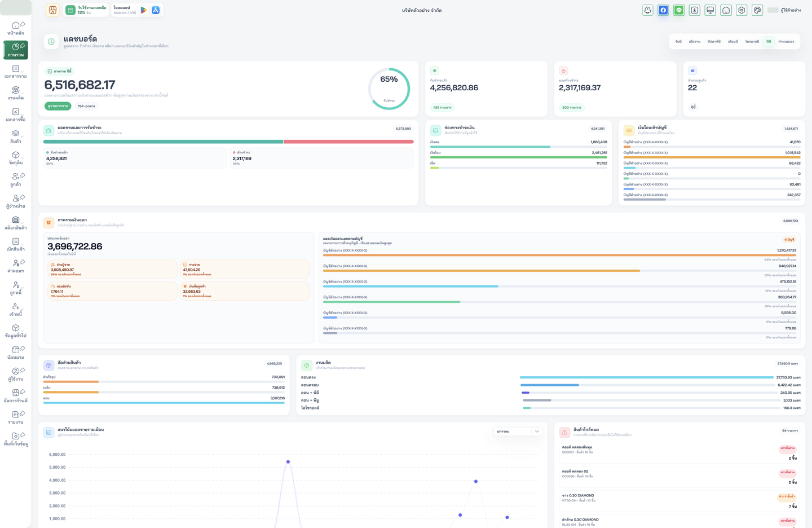Toggle the pin next to นัดหมาย
The image size is (812, 528).
(23, 349)
